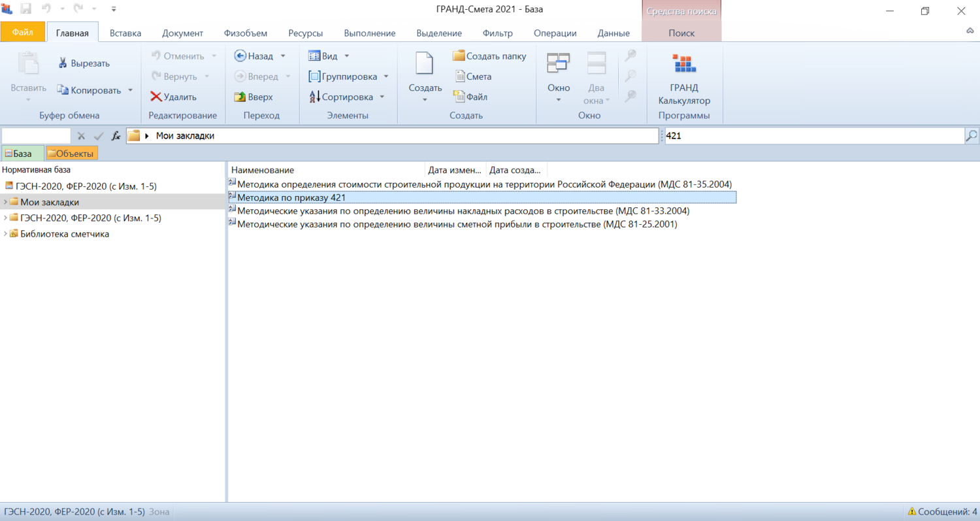
Task: Click the Вперед navigation button
Action: (x=256, y=76)
